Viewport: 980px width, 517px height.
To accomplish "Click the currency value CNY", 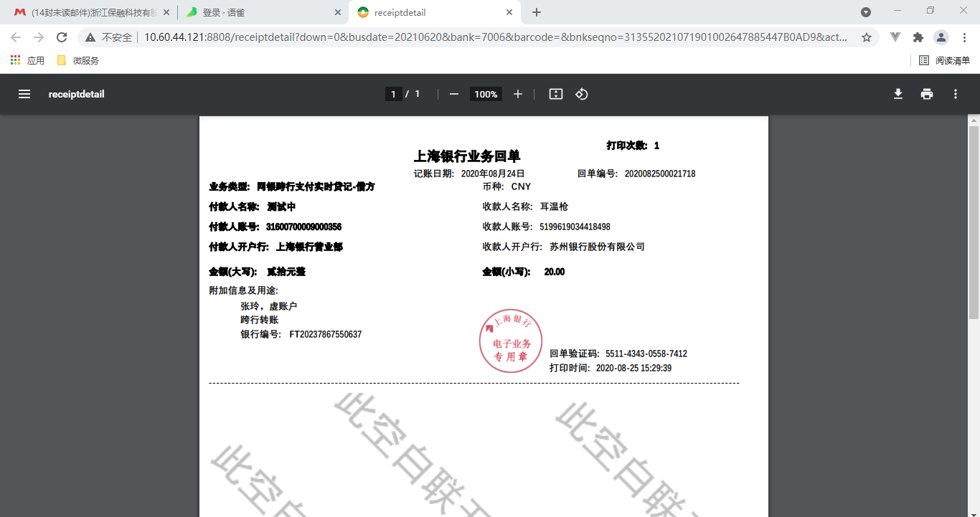I will click(521, 186).
